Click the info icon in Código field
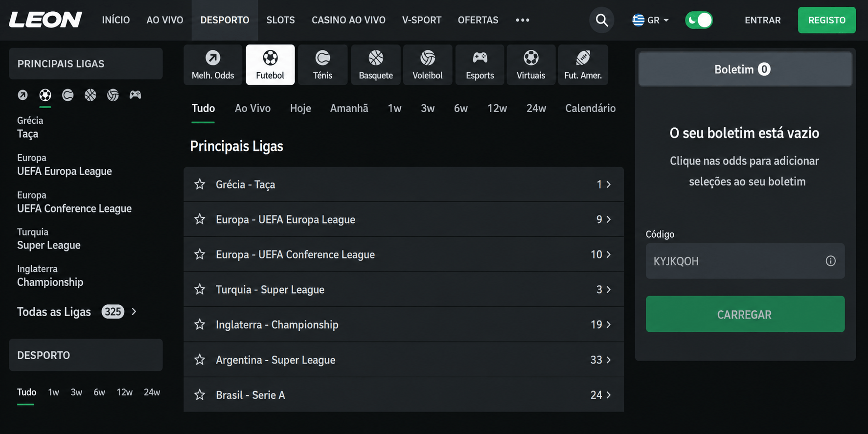This screenshot has height=434, width=868. [x=830, y=261]
